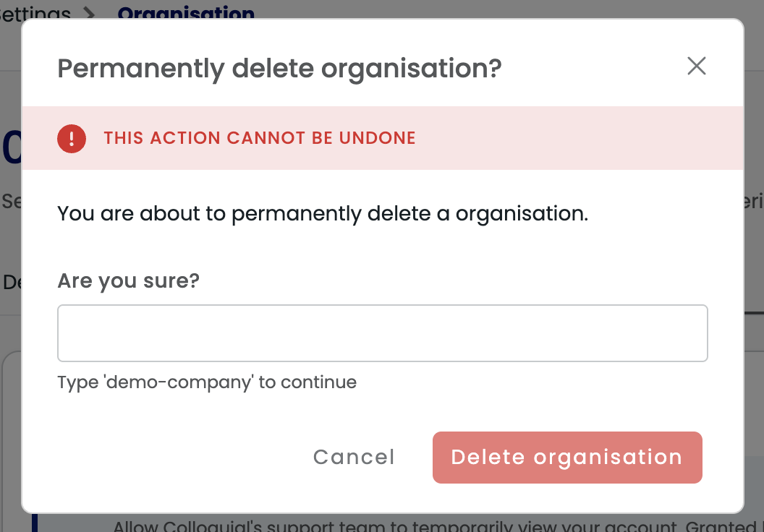
Task: Cancel the organisation deletion
Action: click(x=354, y=457)
